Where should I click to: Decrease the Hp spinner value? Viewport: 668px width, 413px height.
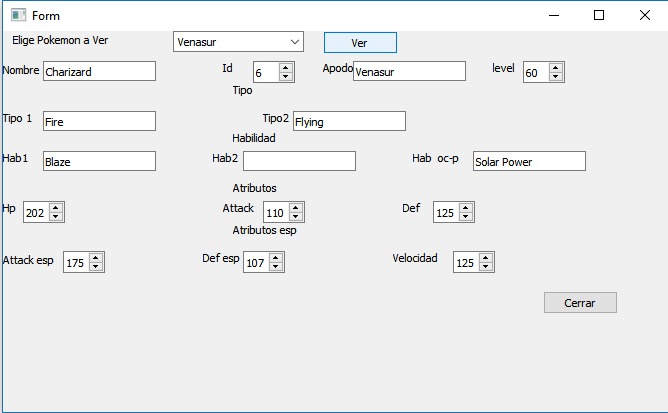coord(56,217)
